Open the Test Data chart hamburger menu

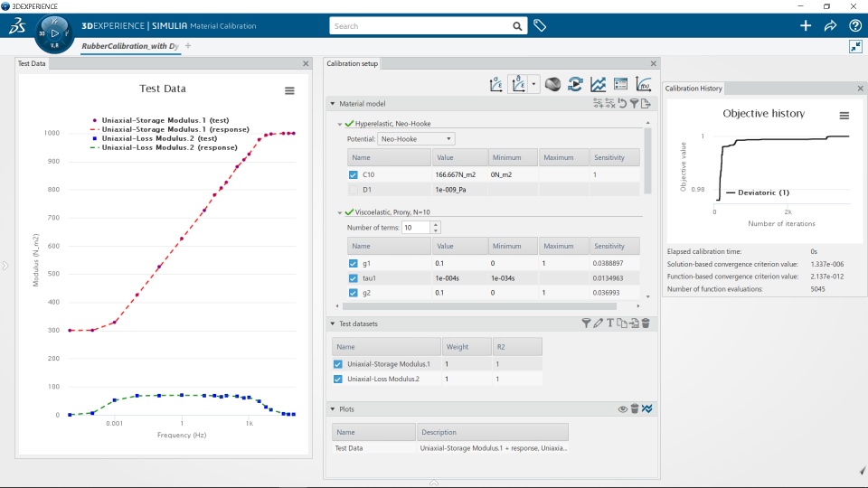coord(289,90)
